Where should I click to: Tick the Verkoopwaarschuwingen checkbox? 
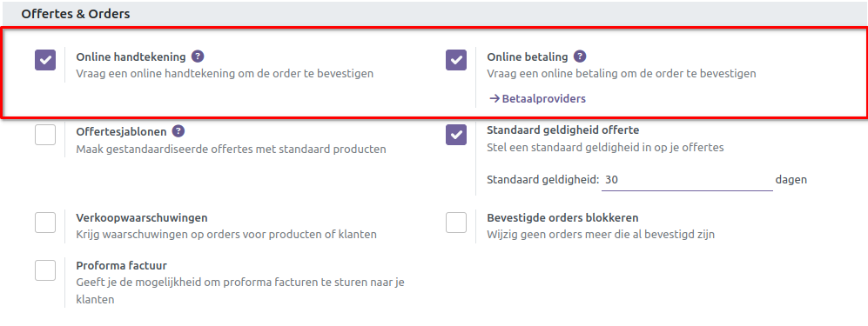click(45, 223)
